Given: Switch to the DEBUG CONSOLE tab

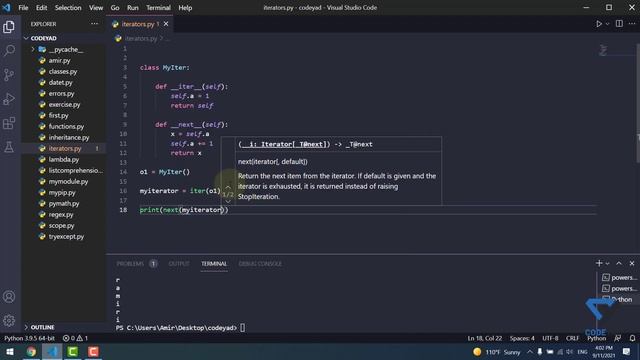Looking at the screenshot, I should tap(260, 264).
